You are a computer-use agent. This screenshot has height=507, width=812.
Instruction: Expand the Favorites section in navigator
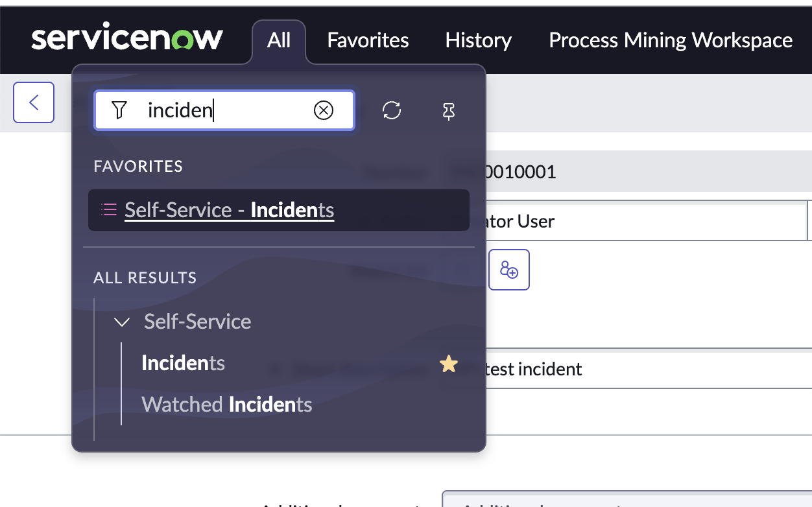138,166
